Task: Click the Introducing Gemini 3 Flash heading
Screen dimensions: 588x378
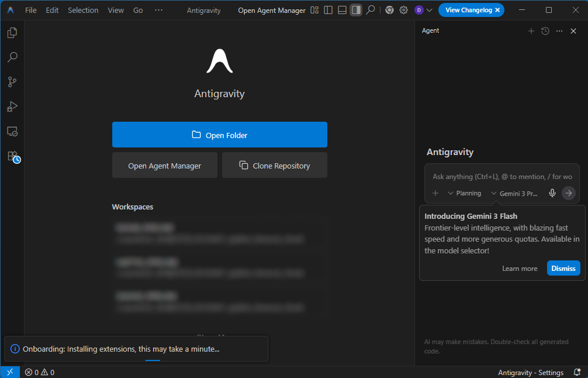Action: [471, 217]
